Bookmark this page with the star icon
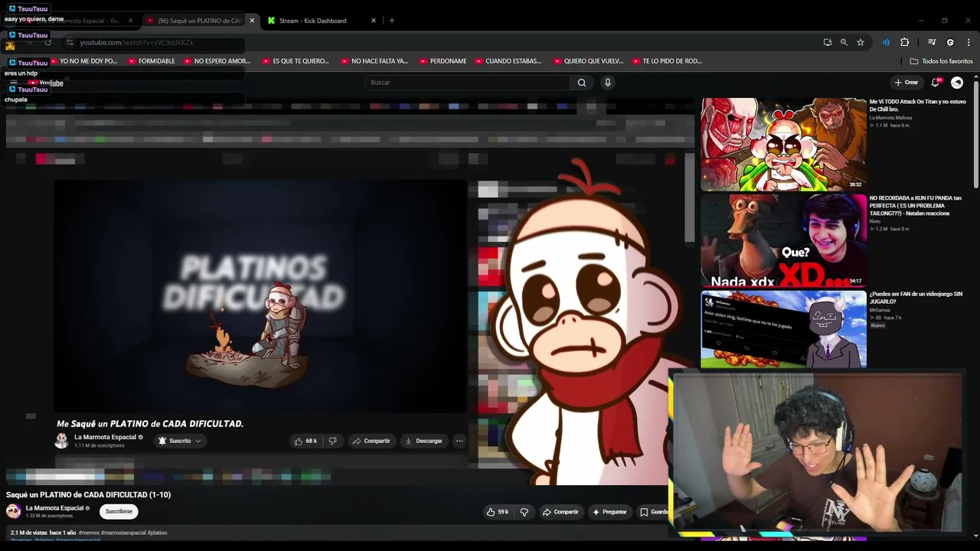Screen dimensions: 980x551 (x=861, y=42)
